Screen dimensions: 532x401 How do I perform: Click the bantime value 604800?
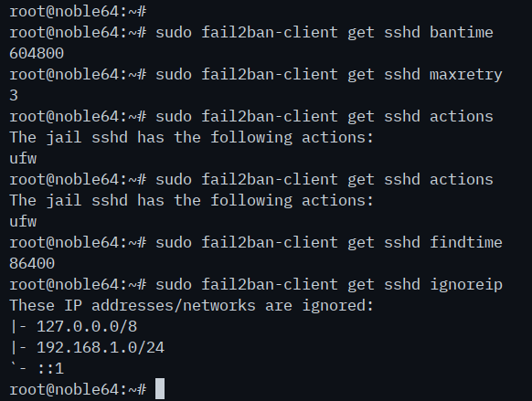click(x=37, y=54)
